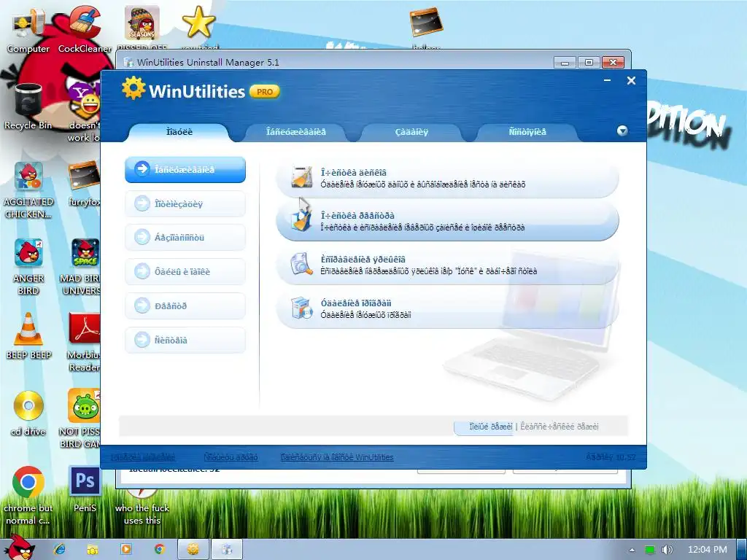This screenshot has height=560, width=747.
Task: Launch Internet Explorer from the taskbar
Action: 60,549
